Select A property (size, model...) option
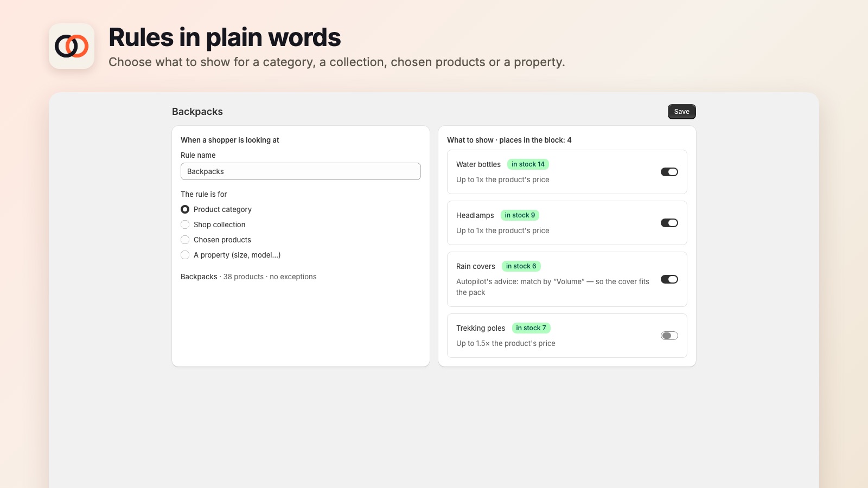This screenshot has height=488, width=868. pos(185,255)
